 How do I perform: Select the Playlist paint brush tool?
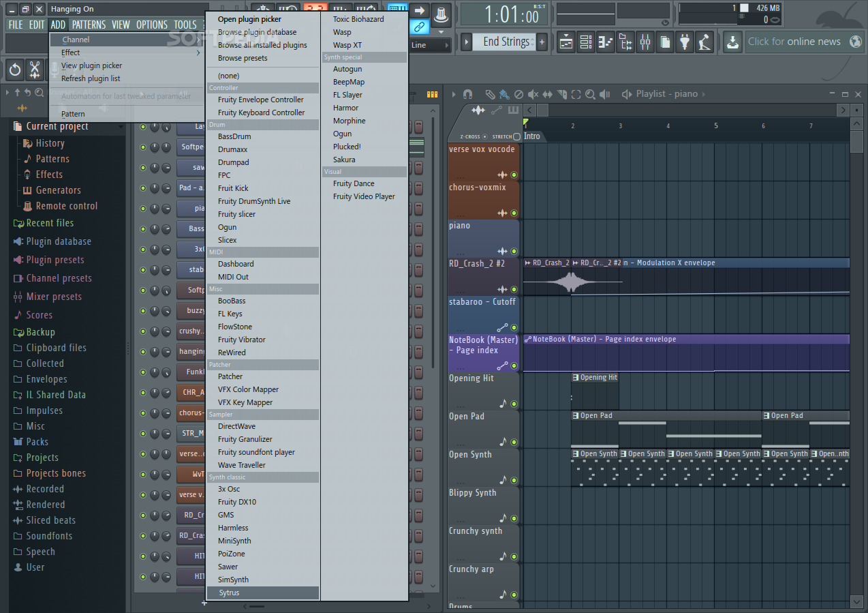pos(503,94)
